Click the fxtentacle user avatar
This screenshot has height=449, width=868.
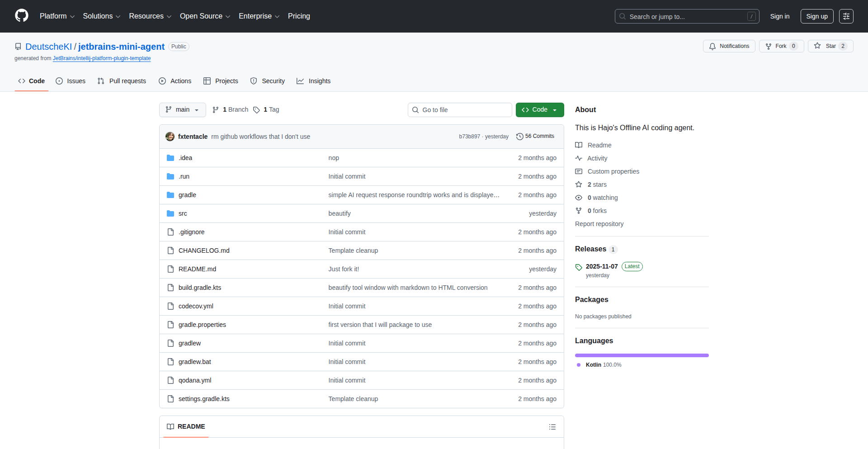[170, 137]
